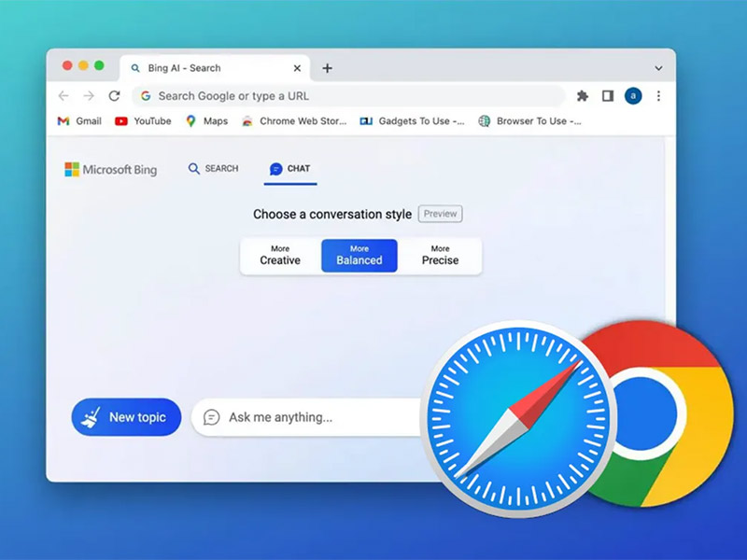Expand the tab search chevron

[658, 68]
